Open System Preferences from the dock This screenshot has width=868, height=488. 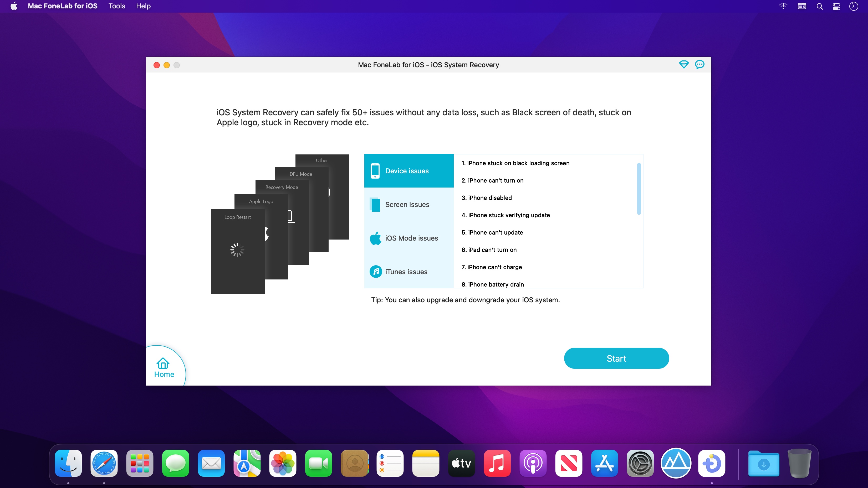pos(640,463)
